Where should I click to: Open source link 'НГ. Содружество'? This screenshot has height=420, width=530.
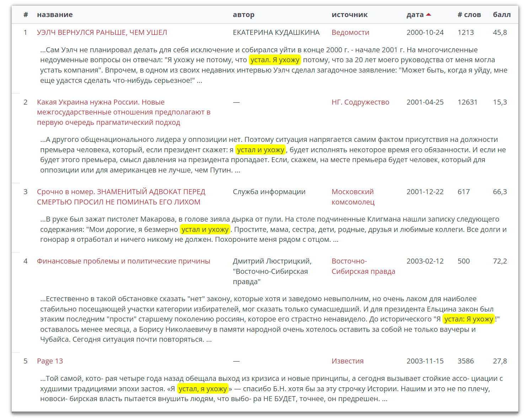[x=360, y=102]
